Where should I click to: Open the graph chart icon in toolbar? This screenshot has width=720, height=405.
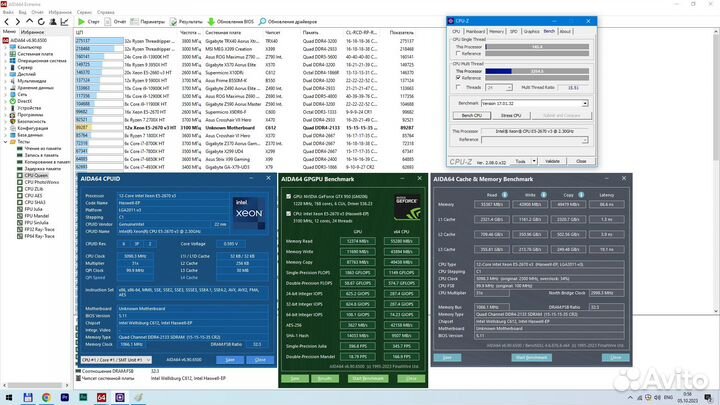pyautogui.click(x=65, y=22)
